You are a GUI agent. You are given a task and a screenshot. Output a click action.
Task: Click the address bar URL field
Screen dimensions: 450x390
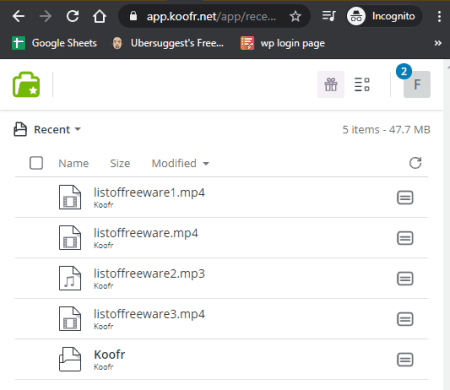(x=211, y=16)
